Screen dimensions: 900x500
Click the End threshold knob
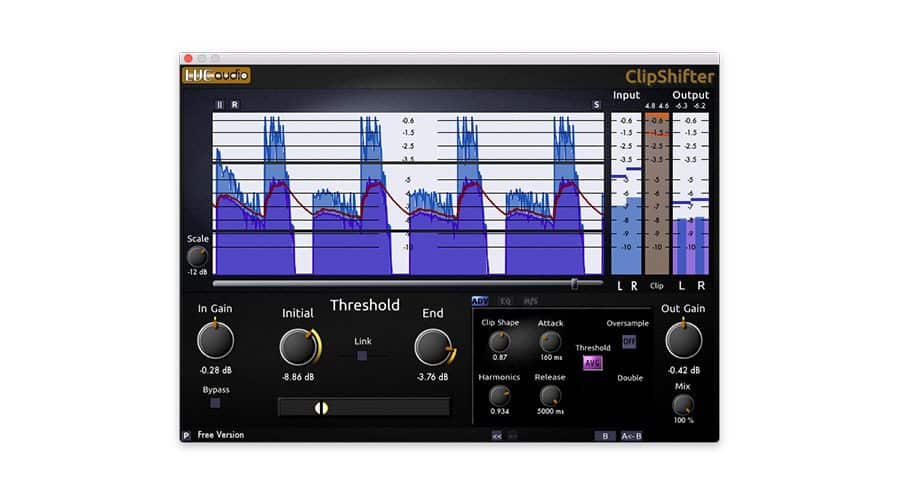pos(434,347)
